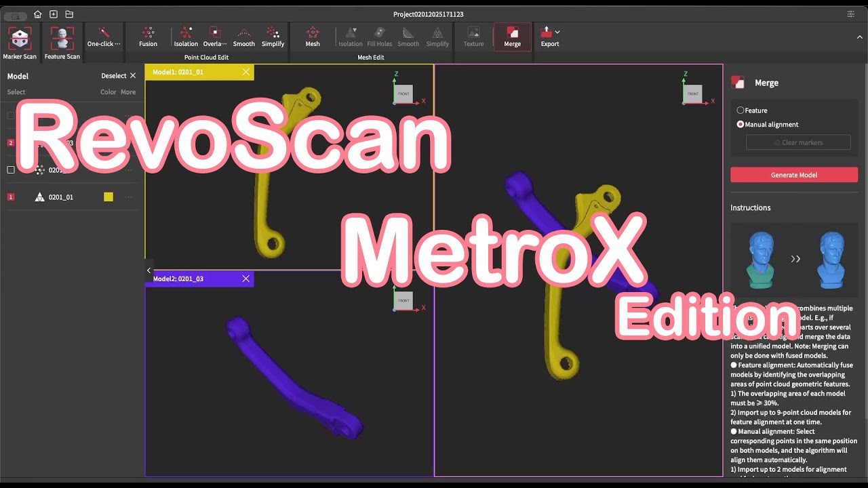Click the view cube in merged viewport

[692, 94]
